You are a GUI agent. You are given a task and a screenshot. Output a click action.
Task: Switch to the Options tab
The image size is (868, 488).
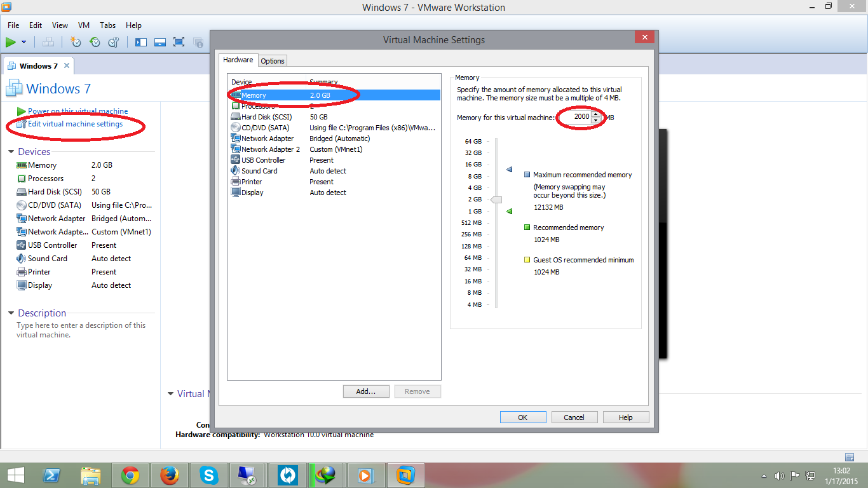(273, 61)
